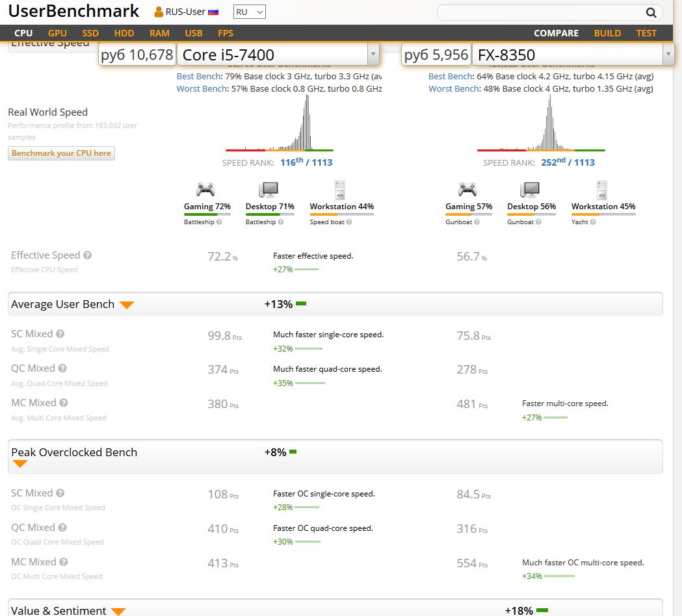Click the search magnifier icon
Screen dimensions: 682x616
[651, 12]
